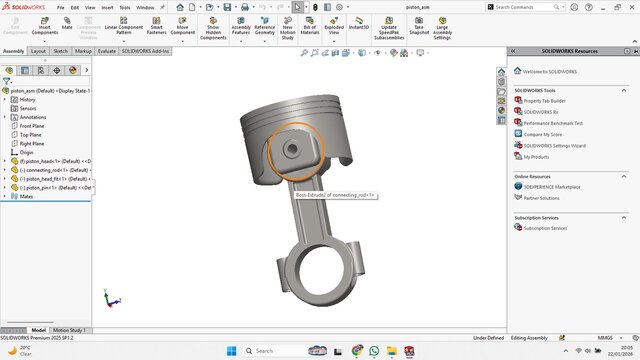The image size is (640, 360).
Task: Open the File menu
Action: click(x=60, y=7)
